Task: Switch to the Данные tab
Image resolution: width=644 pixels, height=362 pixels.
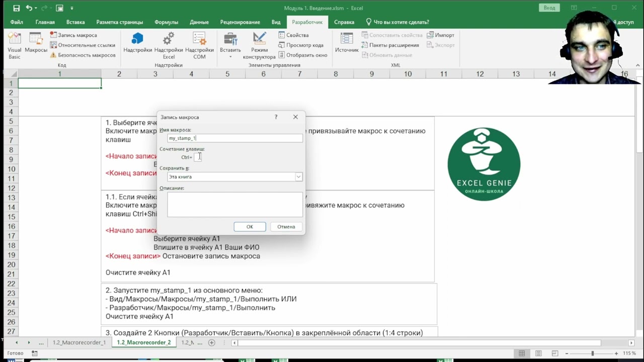Action: [199, 22]
